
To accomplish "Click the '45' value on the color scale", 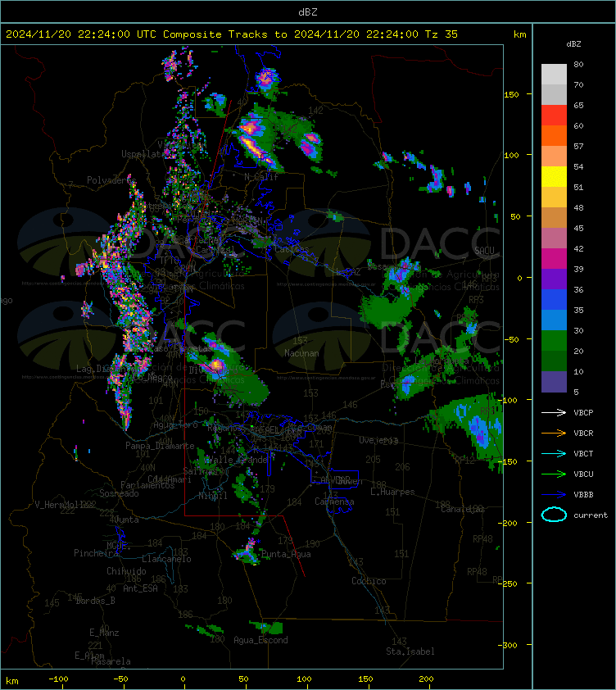I will [x=578, y=229].
